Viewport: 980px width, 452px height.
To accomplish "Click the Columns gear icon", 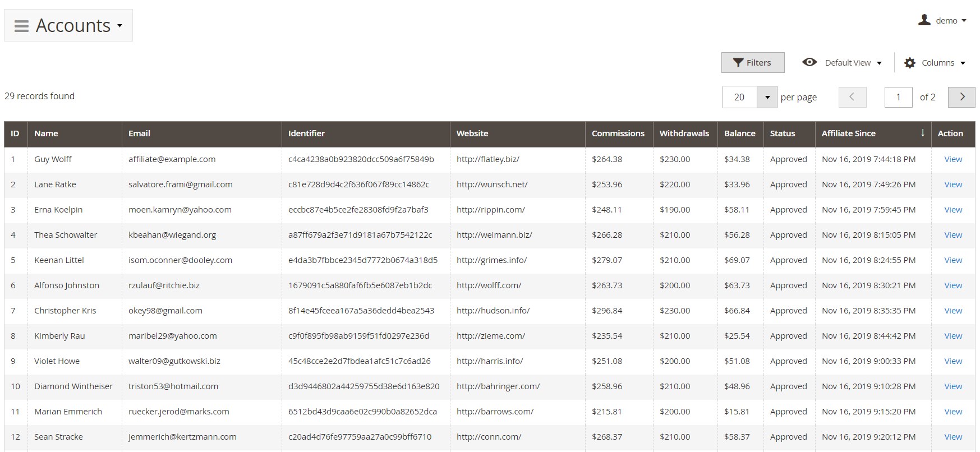I will click(x=909, y=63).
